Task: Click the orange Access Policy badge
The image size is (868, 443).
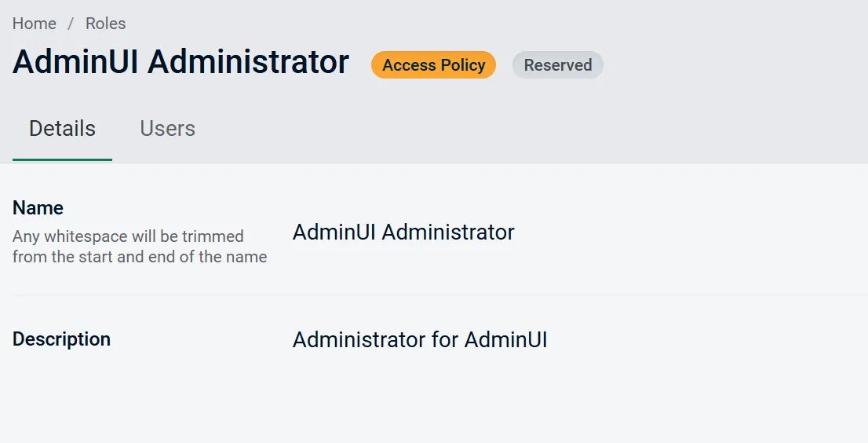Action: pyautogui.click(x=433, y=65)
